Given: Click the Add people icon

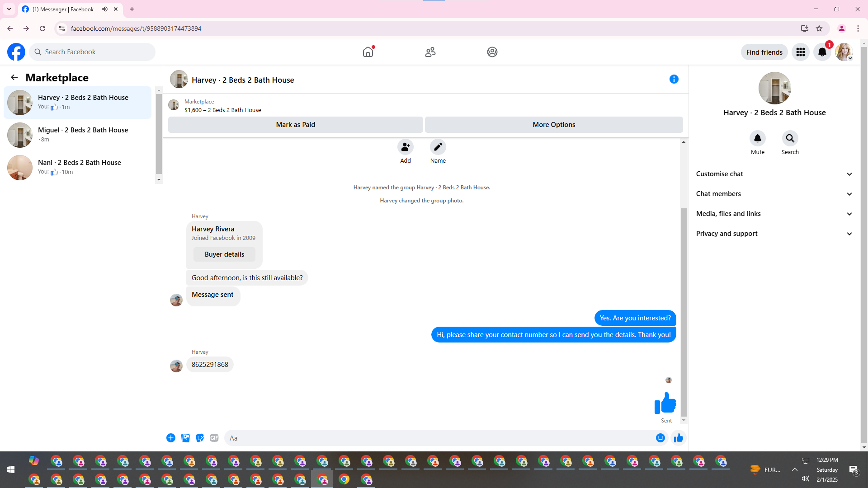Looking at the screenshot, I should [406, 147].
